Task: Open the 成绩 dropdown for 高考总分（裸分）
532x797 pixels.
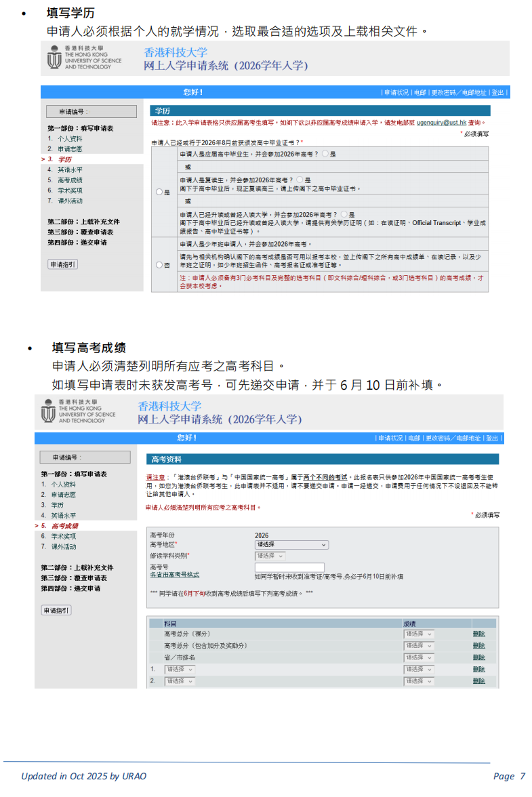Action: pyautogui.click(x=419, y=634)
